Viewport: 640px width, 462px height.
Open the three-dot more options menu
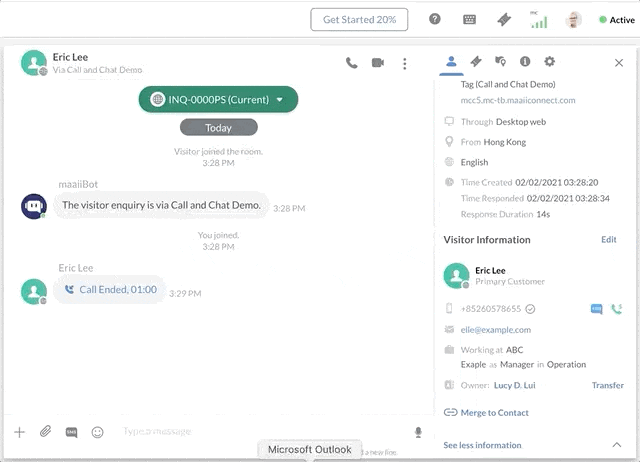click(x=404, y=63)
